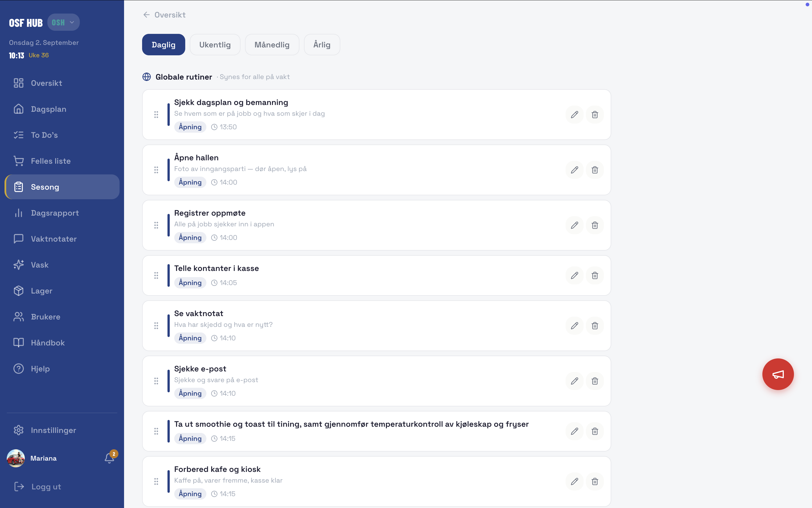Switch to the Ukentlig tab
This screenshot has width=812, height=508.
(215, 45)
